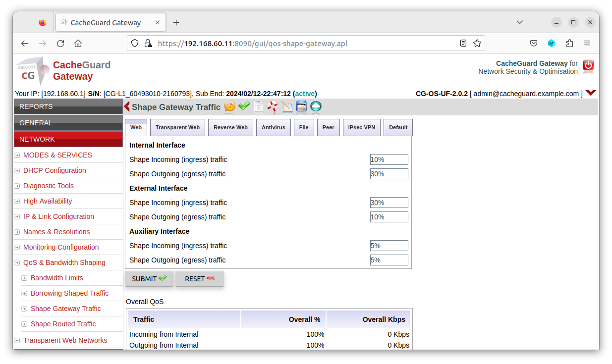
Task: Switch to File tab
Action: point(304,127)
